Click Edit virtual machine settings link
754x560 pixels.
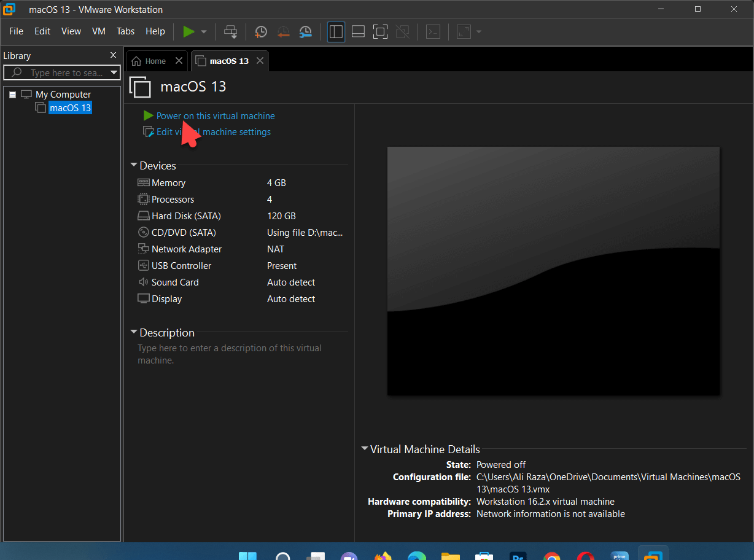pos(213,132)
